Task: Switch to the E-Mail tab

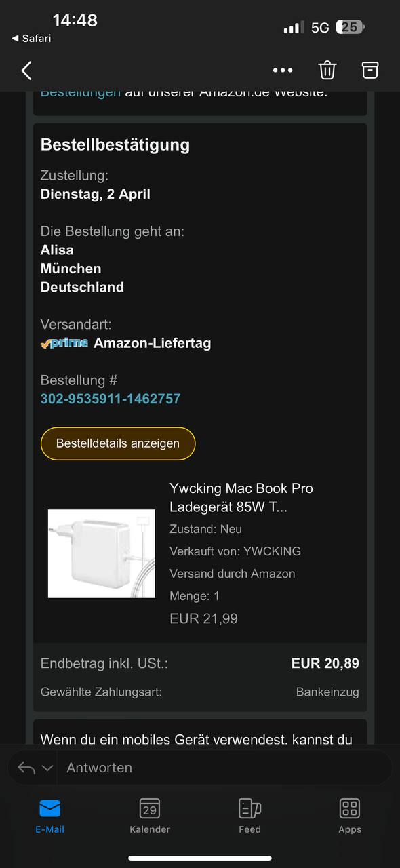Action: pos(50,816)
